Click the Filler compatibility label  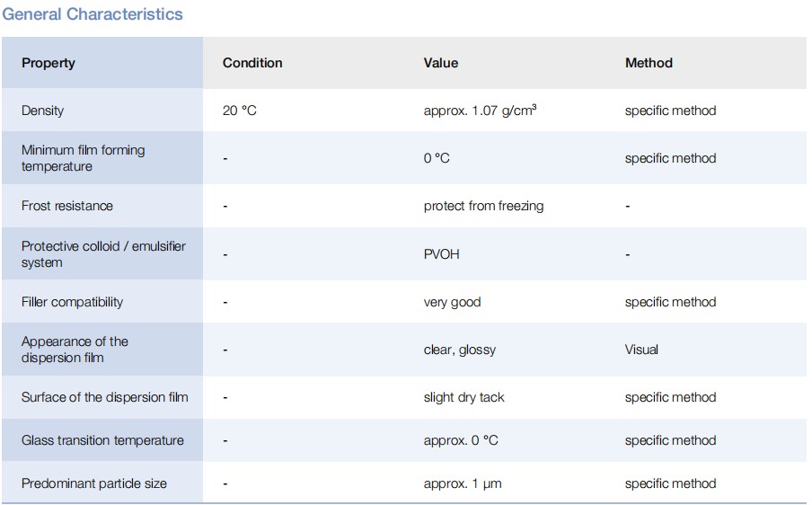(73, 302)
